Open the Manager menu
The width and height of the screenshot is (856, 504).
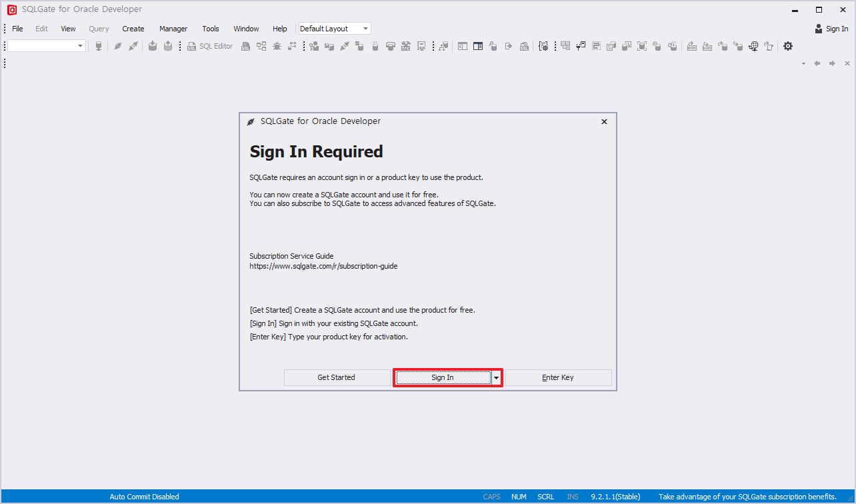click(x=173, y=29)
